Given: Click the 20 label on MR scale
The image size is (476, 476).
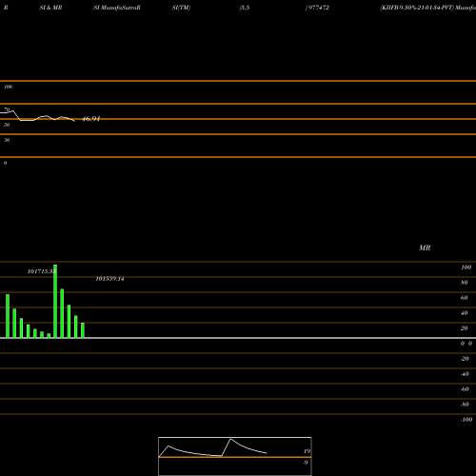Looking at the screenshot, I should tap(465, 328).
